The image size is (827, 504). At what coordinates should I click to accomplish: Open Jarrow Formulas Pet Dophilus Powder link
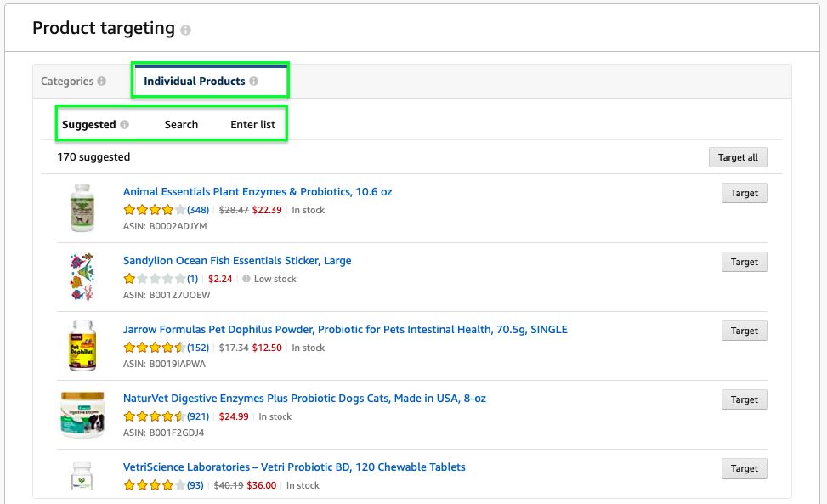(x=345, y=330)
